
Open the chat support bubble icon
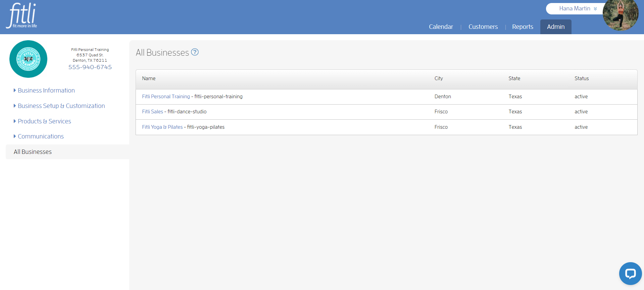(x=630, y=274)
